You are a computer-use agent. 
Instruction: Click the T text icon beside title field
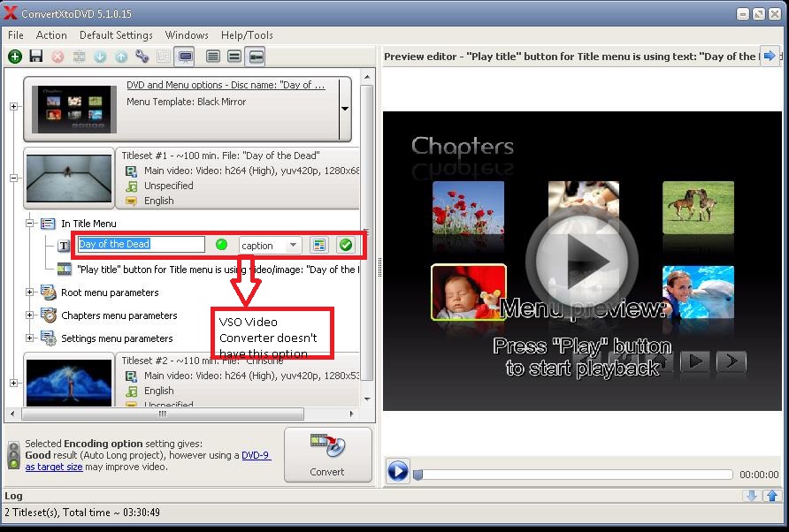64,246
